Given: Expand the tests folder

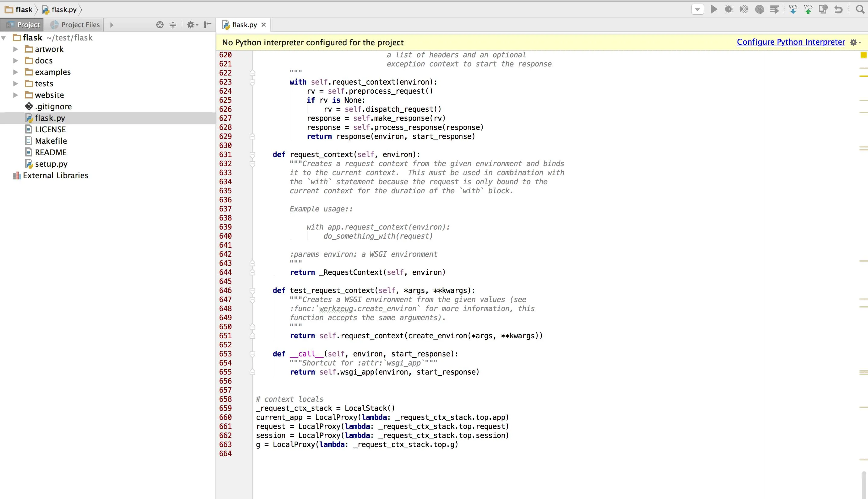Looking at the screenshot, I should pyautogui.click(x=15, y=84).
